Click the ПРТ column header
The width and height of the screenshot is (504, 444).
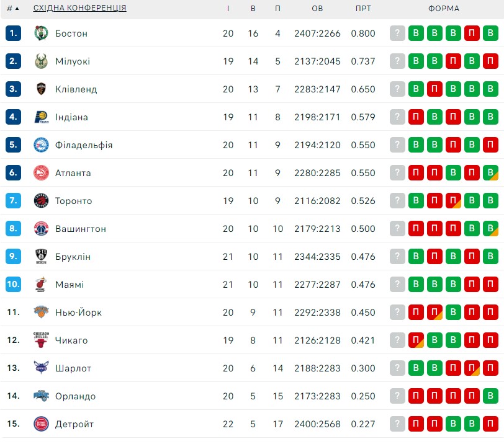point(363,8)
